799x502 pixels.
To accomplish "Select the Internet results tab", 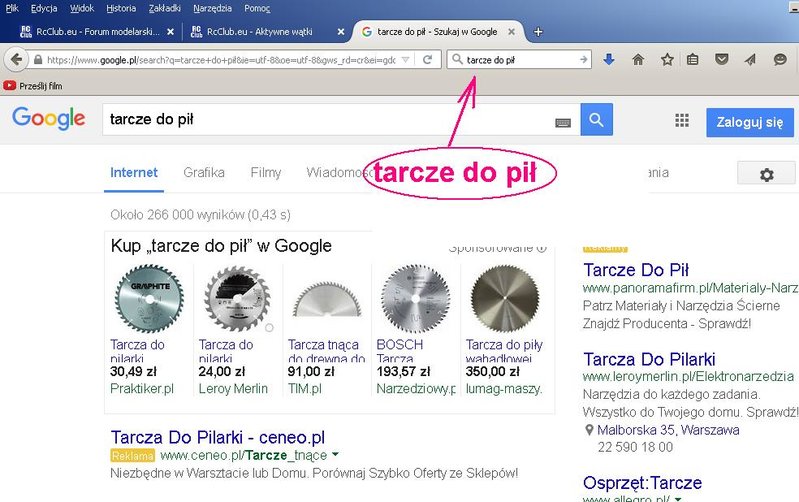I will click(x=134, y=173).
